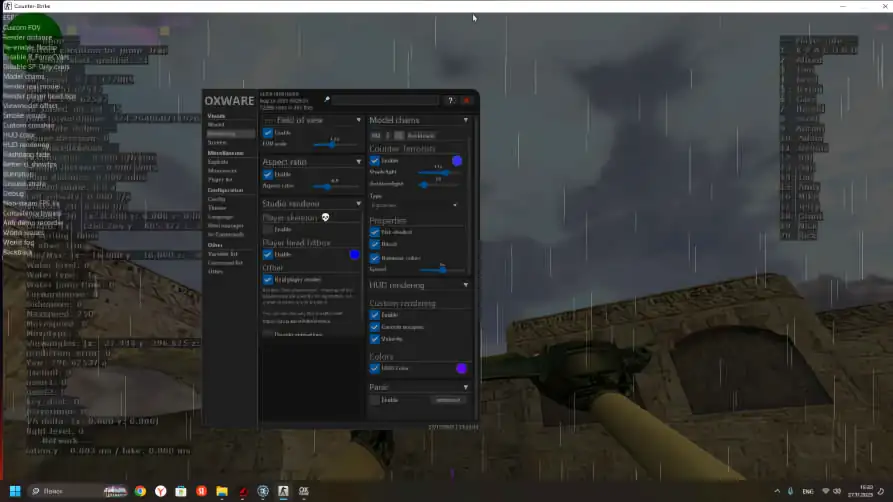Click the help question mark button in OXWARE
Viewport: 893px width, 502px height.
point(450,100)
